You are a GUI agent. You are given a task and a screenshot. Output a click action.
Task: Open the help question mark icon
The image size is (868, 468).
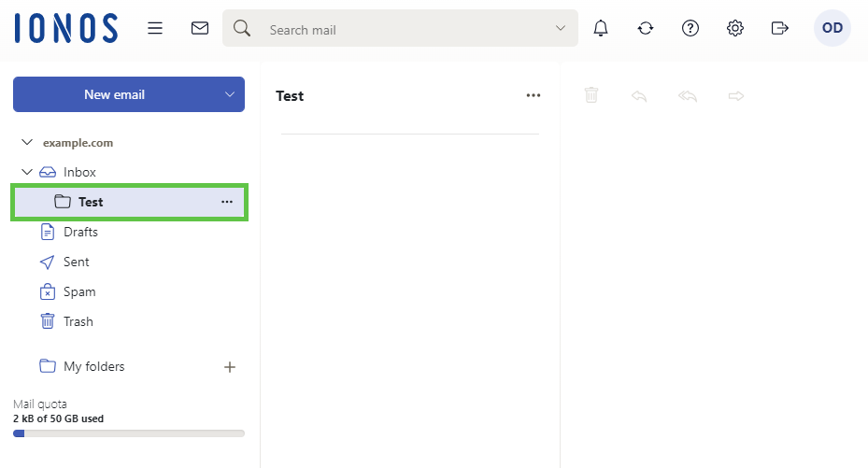(x=690, y=28)
